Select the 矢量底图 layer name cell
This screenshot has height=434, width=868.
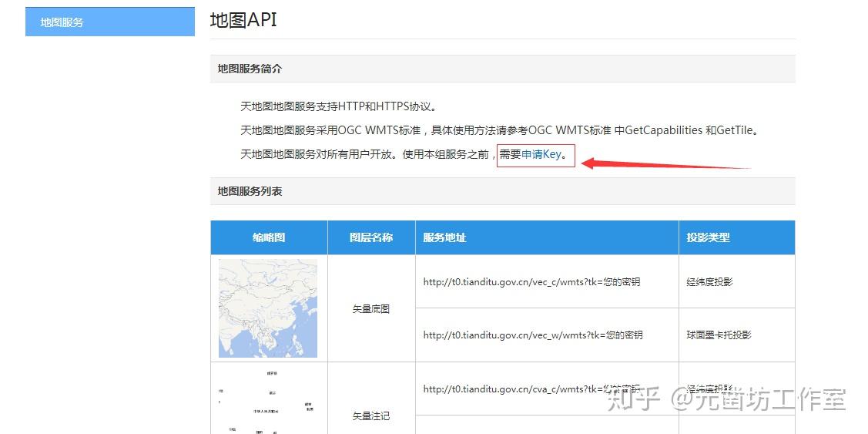point(371,308)
